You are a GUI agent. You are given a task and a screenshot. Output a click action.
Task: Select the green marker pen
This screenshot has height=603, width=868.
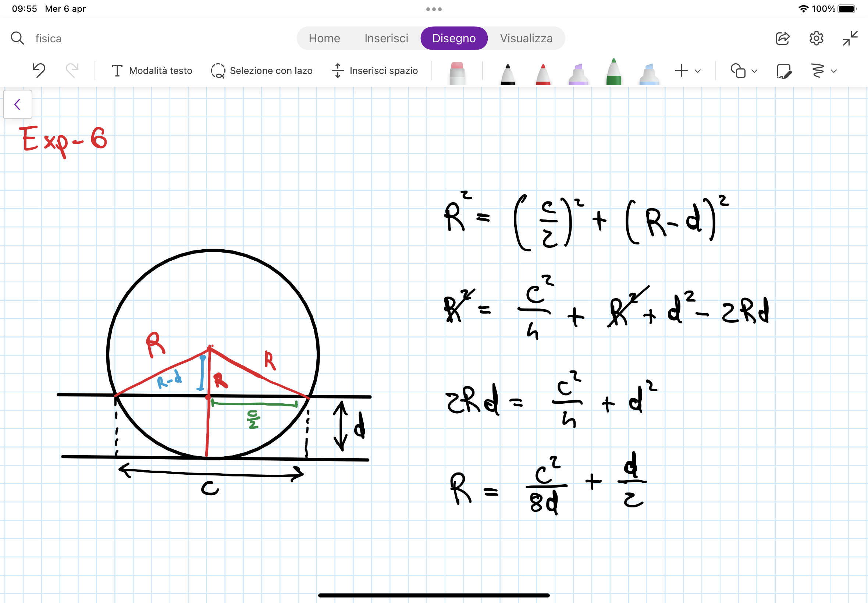click(x=614, y=72)
